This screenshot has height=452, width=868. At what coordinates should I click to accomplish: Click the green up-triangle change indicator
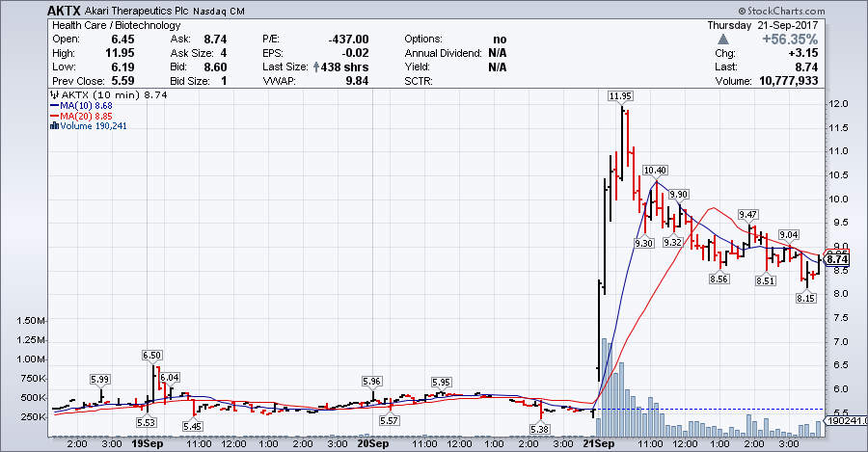tap(724, 39)
